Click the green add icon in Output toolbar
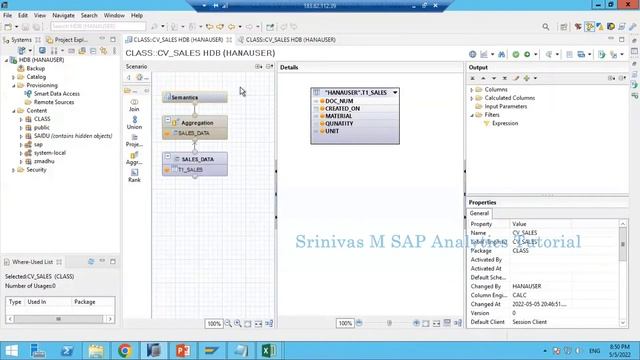Screen dimensions: 640x360 (x=527, y=78)
